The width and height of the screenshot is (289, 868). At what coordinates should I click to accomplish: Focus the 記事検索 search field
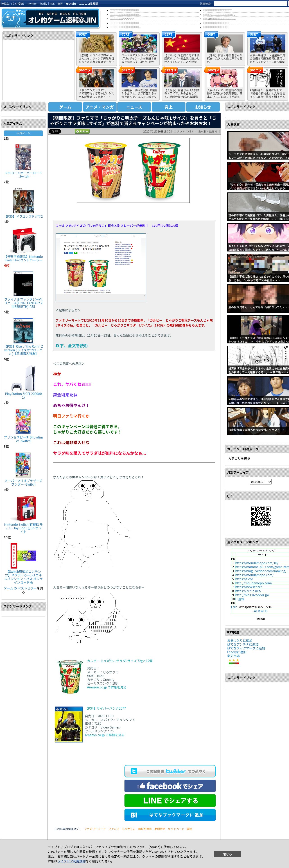point(251,4)
